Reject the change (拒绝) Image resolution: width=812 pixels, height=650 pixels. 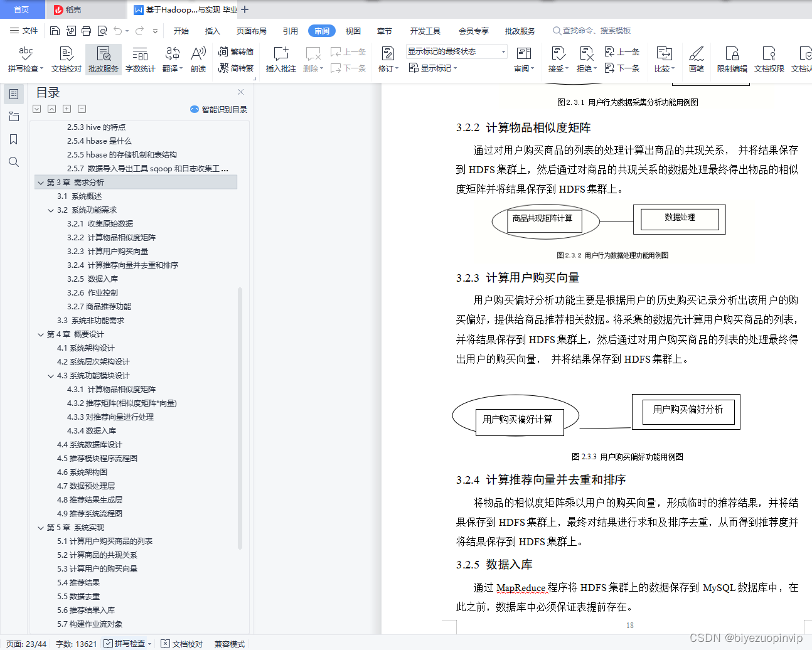586,59
